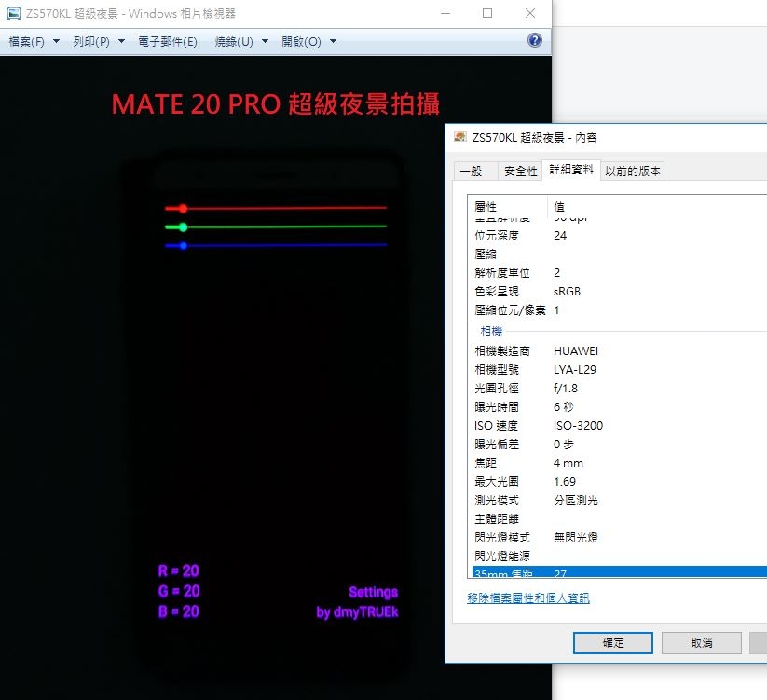This screenshot has height=700, width=767.
Task: Click the 屬性 column header
Action: pos(508,206)
